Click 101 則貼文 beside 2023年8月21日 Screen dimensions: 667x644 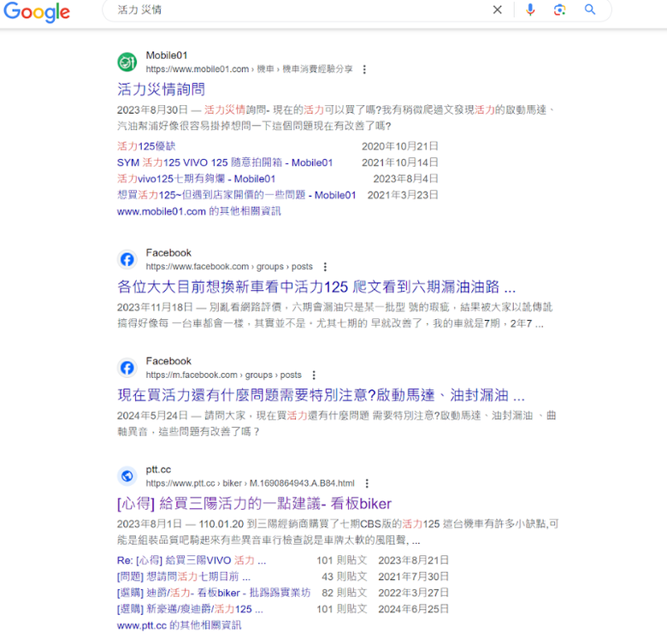pyautogui.click(x=341, y=560)
